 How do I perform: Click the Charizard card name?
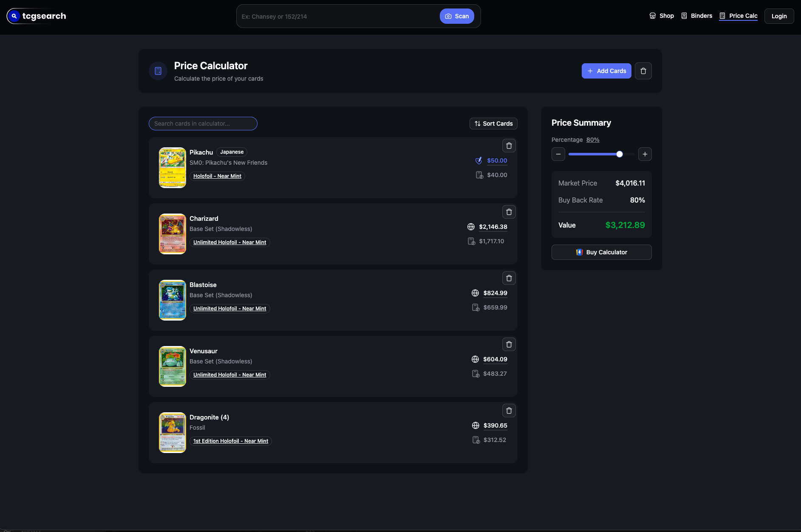tap(204, 219)
